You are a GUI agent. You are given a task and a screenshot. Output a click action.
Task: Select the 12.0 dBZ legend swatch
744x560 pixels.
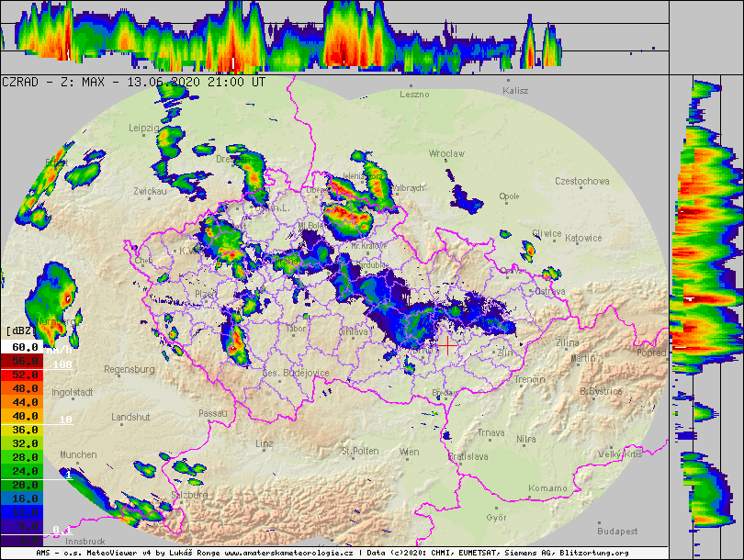coord(22,512)
